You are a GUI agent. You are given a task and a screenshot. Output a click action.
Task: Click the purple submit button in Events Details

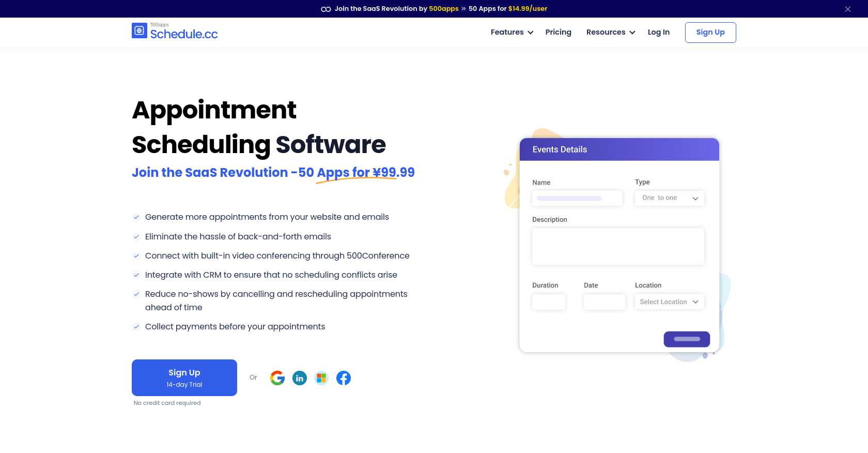[687, 339]
